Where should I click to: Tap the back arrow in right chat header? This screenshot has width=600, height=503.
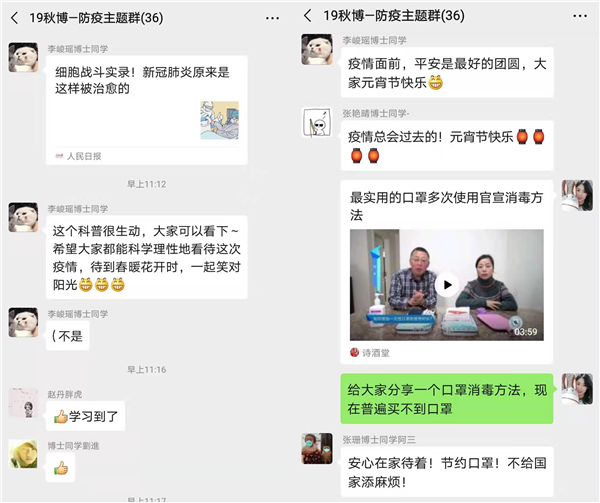coord(308,16)
